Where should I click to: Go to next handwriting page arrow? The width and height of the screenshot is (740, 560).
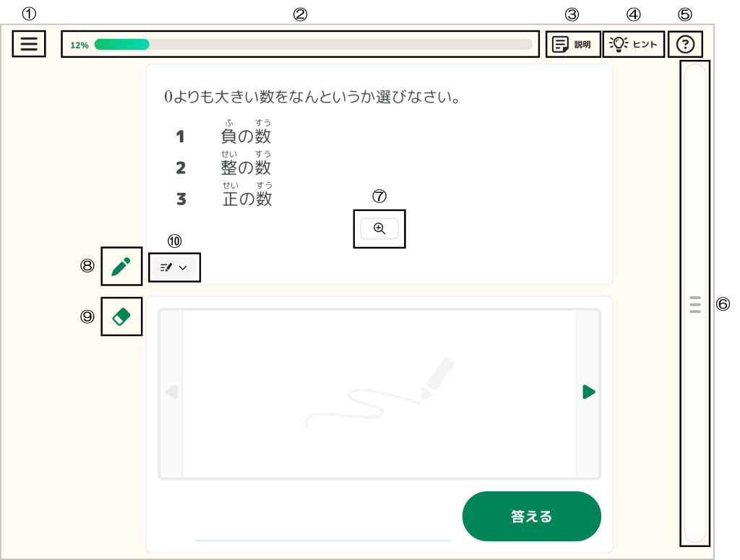[x=588, y=392]
